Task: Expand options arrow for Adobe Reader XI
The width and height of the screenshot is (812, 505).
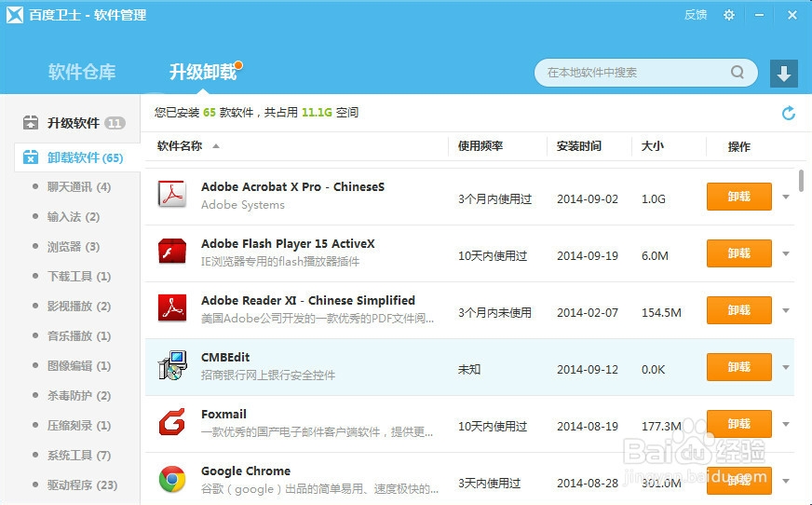Action: pyautogui.click(x=786, y=310)
